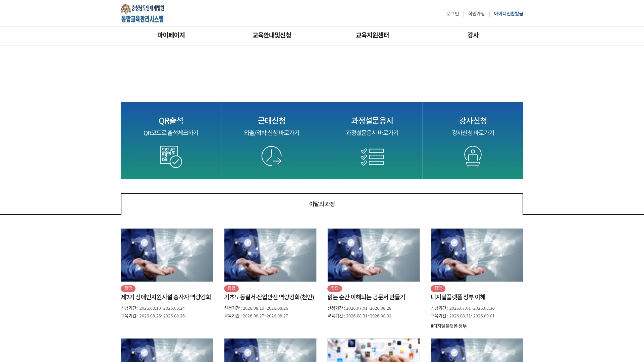
Task: Click 교육기간 2026.08.31~2026.09.01 text
Action: tap(463, 316)
